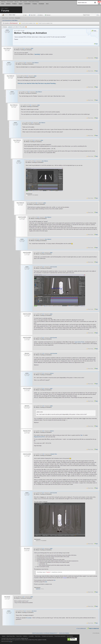
Task: Open the Solutions menu in navigation bar
Action: (8, 4)
